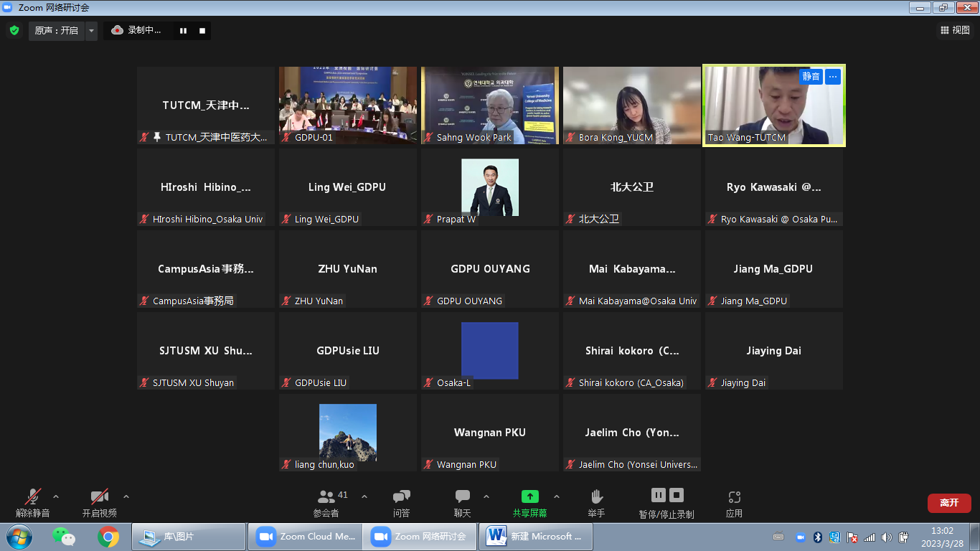Open the Participants (参会者) panel

point(326,503)
